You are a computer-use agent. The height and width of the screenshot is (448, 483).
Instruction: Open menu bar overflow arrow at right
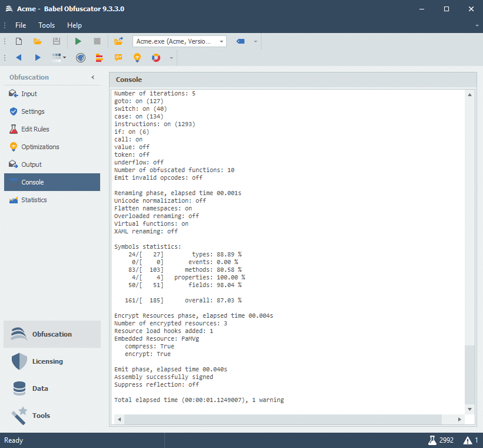pos(477,25)
